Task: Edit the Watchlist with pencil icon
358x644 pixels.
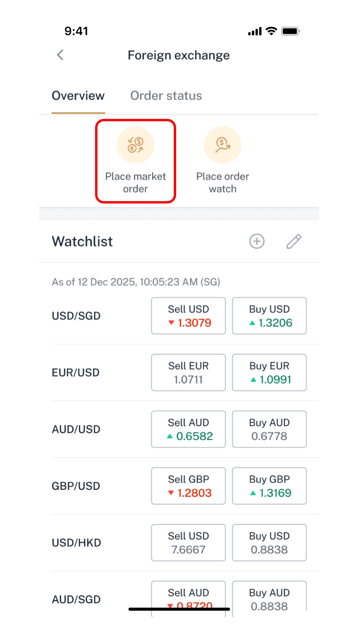Action: tap(294, 241)
